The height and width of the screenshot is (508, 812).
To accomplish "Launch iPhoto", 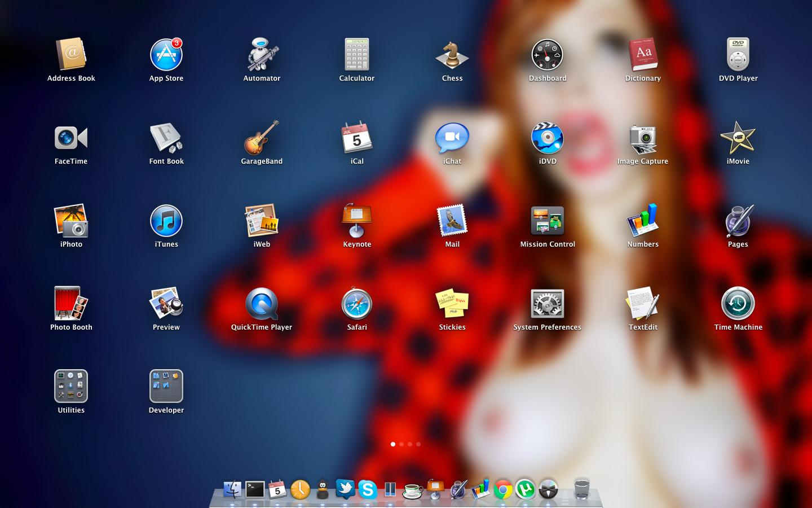I will tap(71, 221).
